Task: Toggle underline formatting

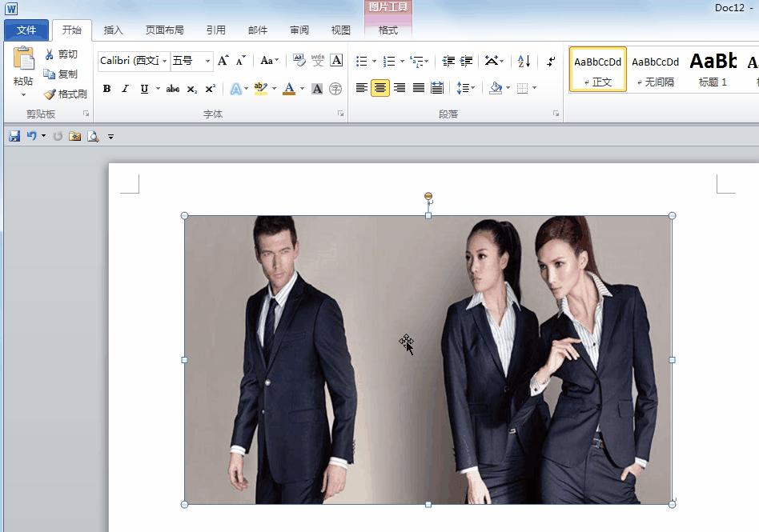Action: tap(144, 89)
